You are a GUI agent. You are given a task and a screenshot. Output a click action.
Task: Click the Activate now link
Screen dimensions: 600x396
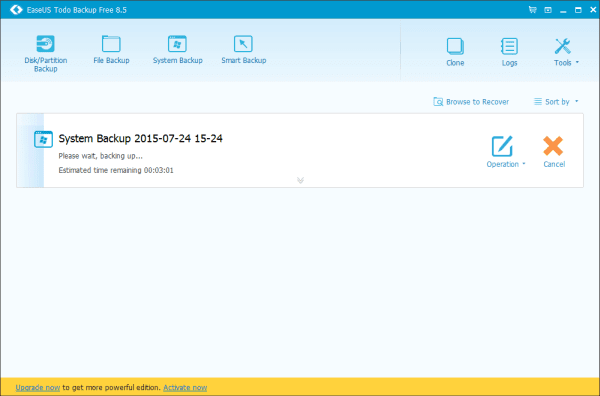click(185, 388)
